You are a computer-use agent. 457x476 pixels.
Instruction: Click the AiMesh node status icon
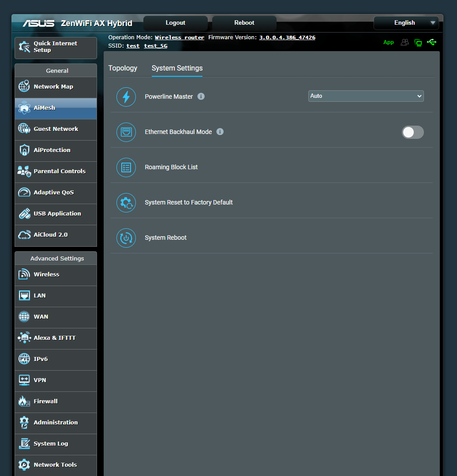pyautogui.click(x=418, y=42)
